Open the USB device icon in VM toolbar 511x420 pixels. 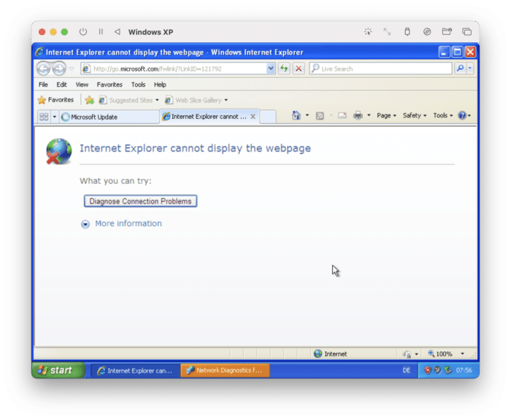click(x=407, y=31)
